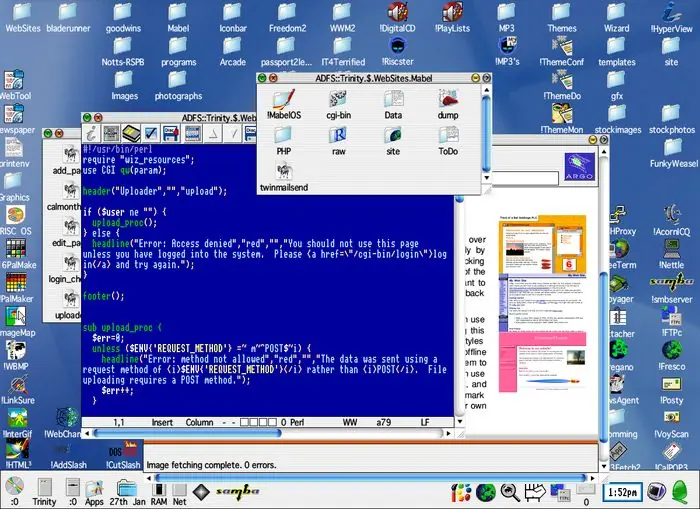The image size is (700, 509).
Task: Click the blue tick icon in editor toolbar
Action: click(151, 134)
